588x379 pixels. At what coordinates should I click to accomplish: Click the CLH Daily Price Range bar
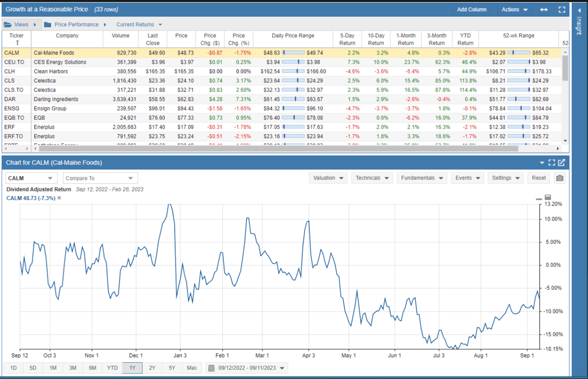pos(293,71)
